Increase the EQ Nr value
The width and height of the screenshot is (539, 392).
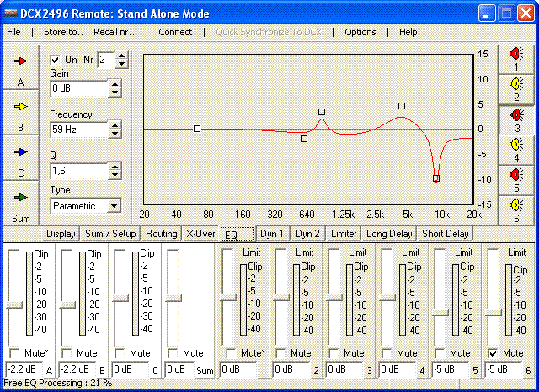tap(121, 56)
